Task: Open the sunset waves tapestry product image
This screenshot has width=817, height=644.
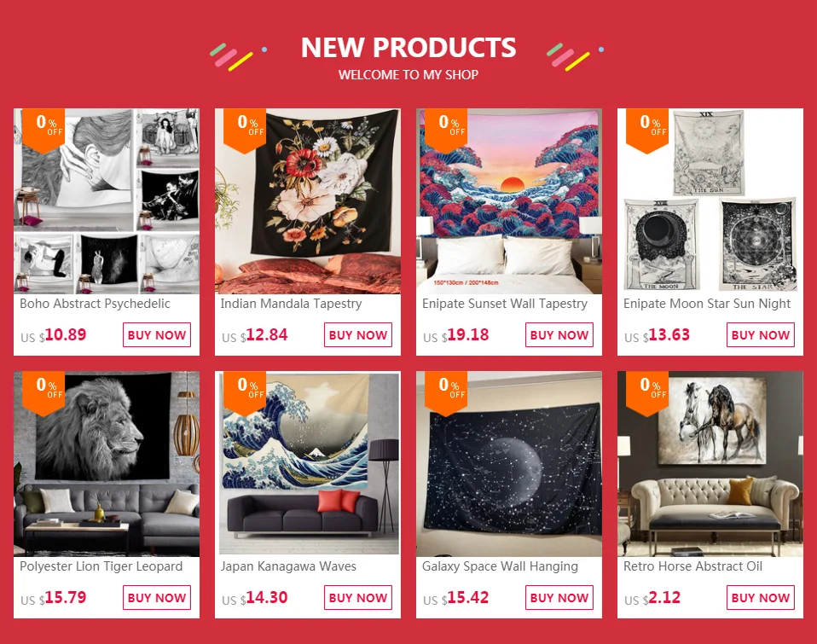Action: point(509,201)
